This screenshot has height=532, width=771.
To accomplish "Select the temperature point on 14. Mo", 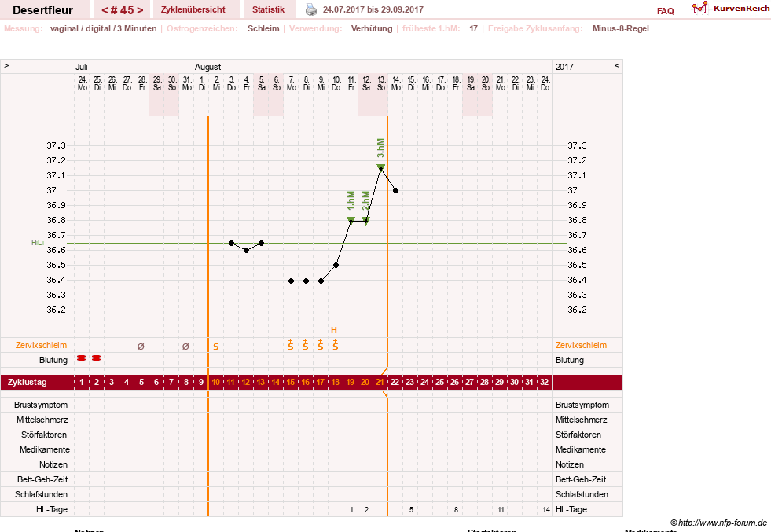I will (x=396, y=190).
